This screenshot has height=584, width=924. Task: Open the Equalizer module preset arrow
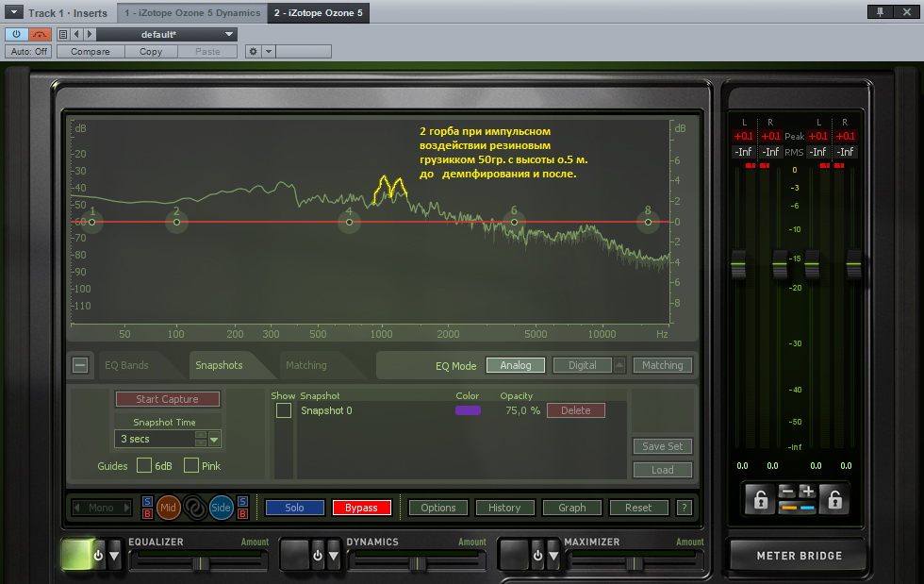tap(114, 556)
